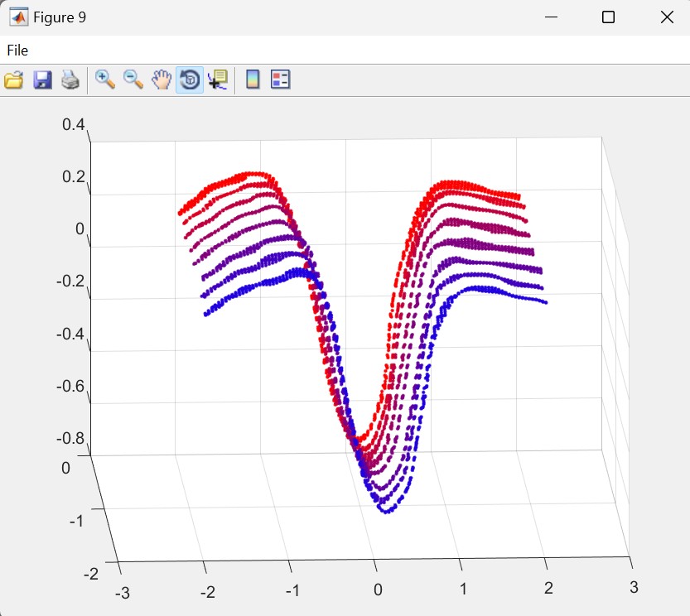The width and height of the screenshot is (690, 616).
Task: Open the File menu
Action: coord(17,51)
